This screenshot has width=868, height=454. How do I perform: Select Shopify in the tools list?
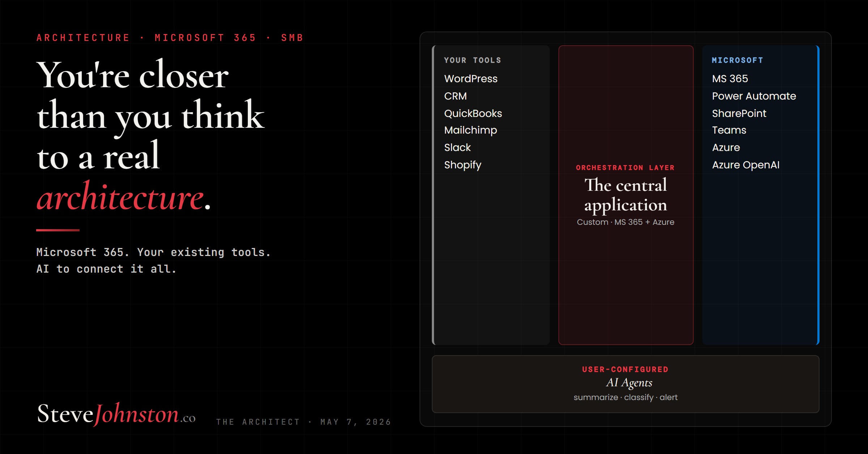point(463,165)
